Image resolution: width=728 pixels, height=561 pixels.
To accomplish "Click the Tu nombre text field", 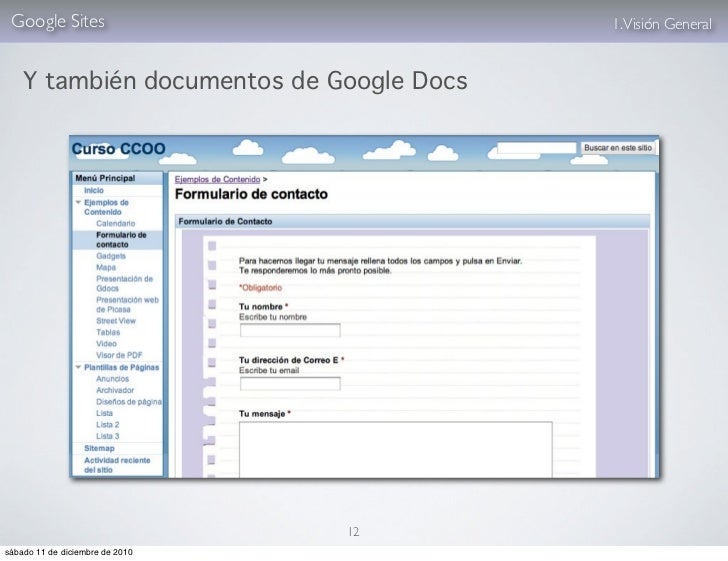I will [290, 330].
